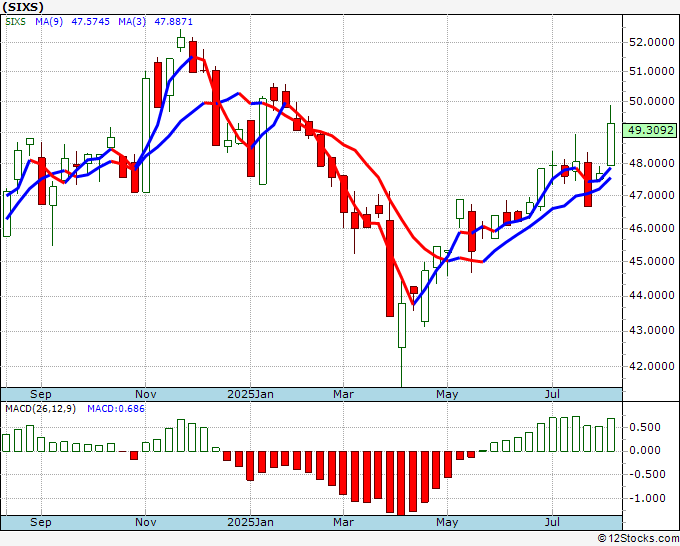
Task: Click the 50.0000 price axis label
Action: point(651,101)
